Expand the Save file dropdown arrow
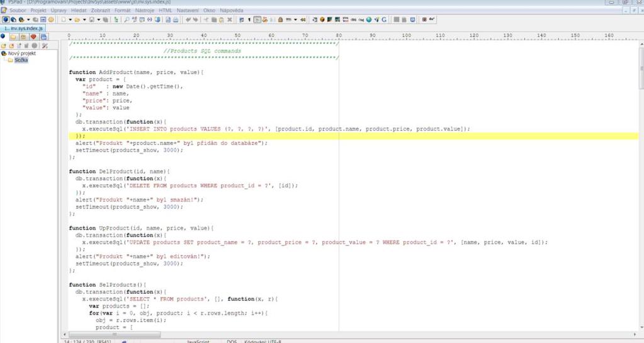This screenshot has width=644, height=343. point(99,20)
